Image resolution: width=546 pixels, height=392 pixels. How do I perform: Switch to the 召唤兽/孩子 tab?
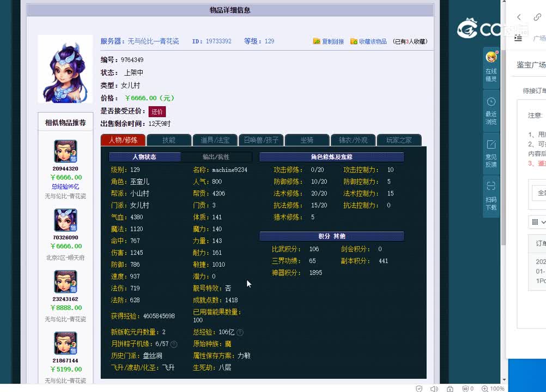pyautogui.click(x=261, y=140)
